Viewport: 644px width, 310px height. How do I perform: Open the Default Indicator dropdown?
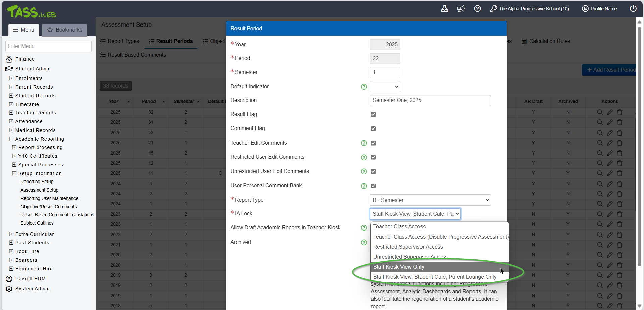385,87
